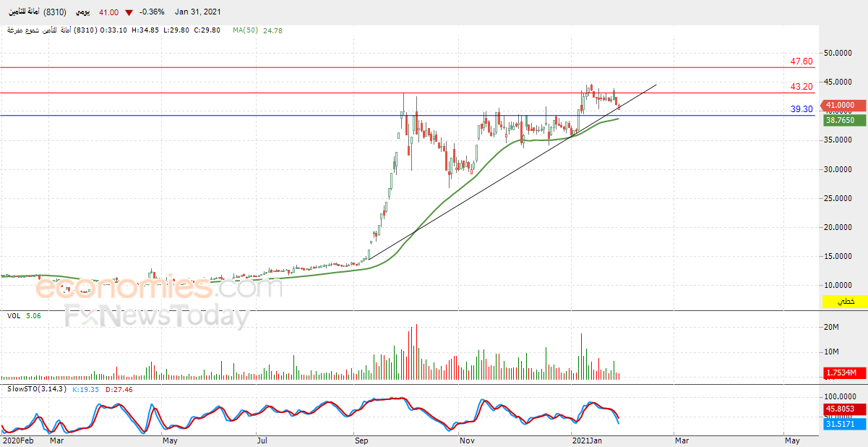
Task: Select the VOL indicator label
Action: [14, 315]
